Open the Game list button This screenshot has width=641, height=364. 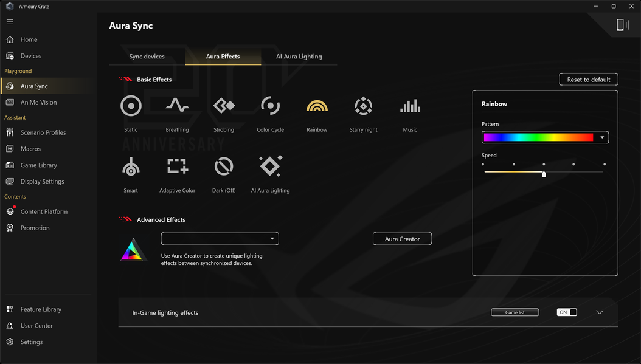coord(515,312)
